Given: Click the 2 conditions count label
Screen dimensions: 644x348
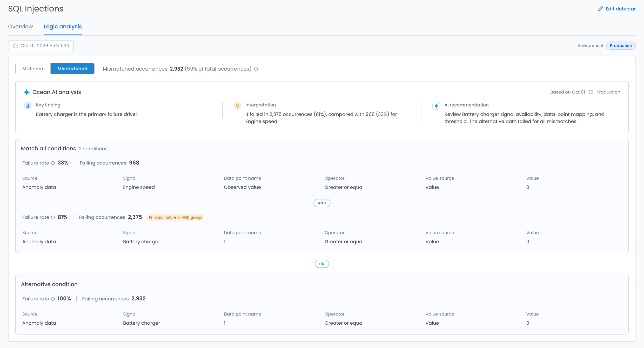Looking at the screenshot, I should tap(93, 149).
